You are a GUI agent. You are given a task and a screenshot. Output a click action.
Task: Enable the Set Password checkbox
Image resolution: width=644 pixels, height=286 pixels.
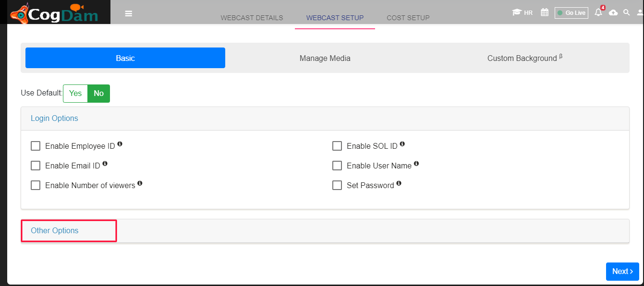337,185
